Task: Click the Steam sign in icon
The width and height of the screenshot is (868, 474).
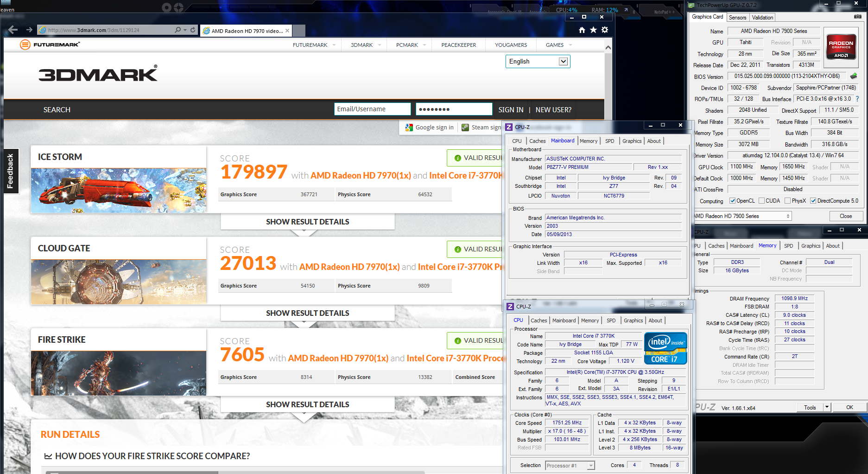Action: [465, 128]
